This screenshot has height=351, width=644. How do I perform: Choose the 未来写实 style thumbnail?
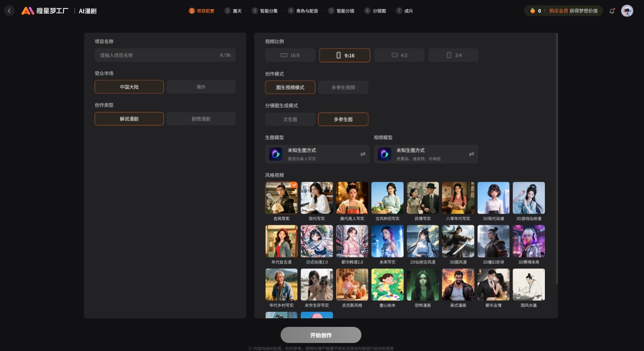click(x=387, y=241)
